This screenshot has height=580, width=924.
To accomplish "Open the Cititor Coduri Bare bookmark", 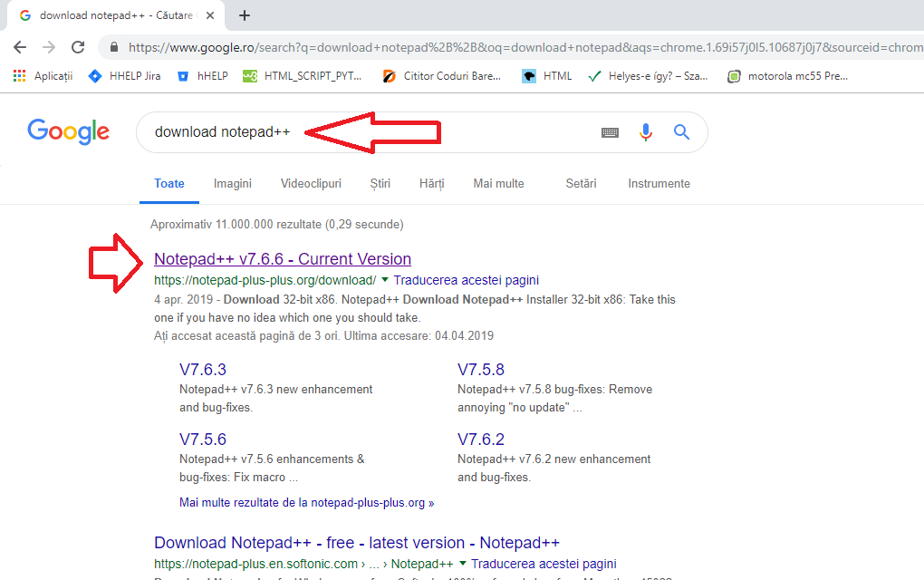I will (441, 76).
